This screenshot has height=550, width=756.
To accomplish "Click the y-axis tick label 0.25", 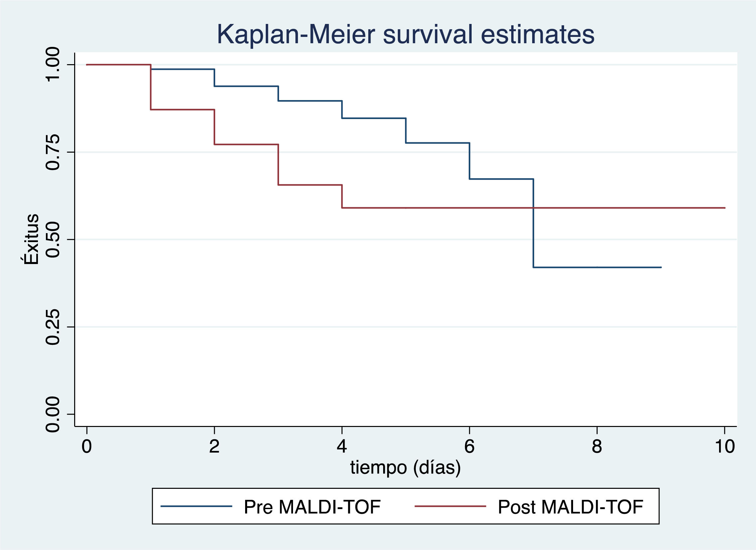I will tap(53, 327).
